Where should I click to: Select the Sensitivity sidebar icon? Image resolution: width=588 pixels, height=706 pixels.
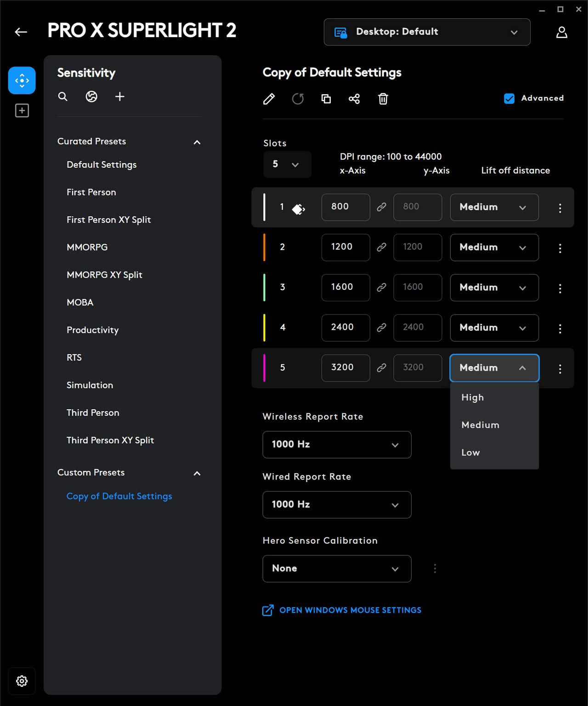point(22,80)
